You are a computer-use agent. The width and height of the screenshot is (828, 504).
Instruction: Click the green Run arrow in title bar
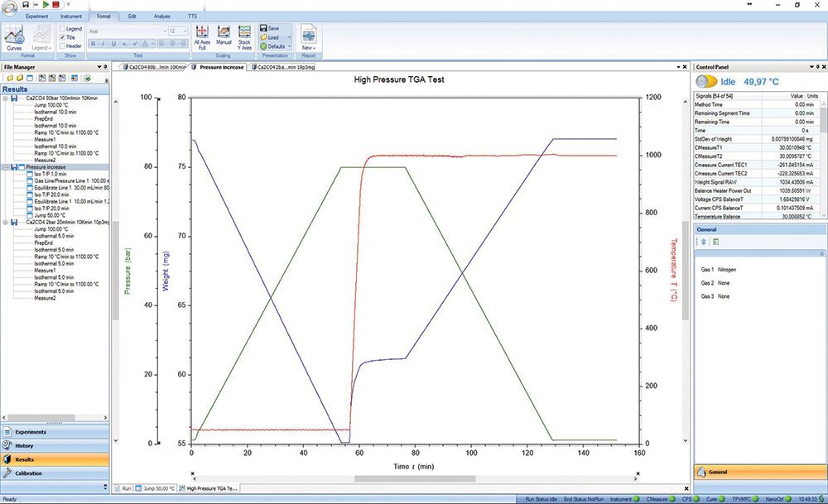coord(46,5)
